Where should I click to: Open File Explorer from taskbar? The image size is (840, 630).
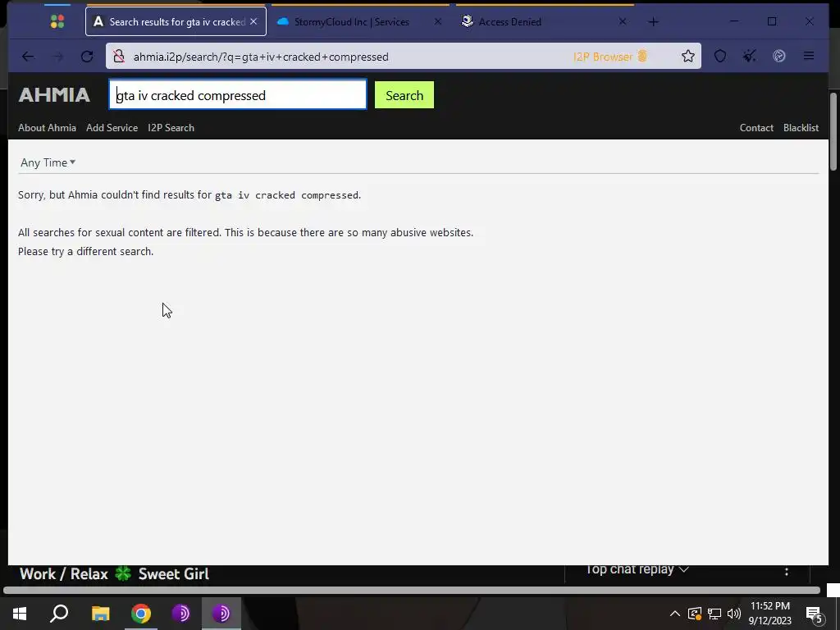100,614
